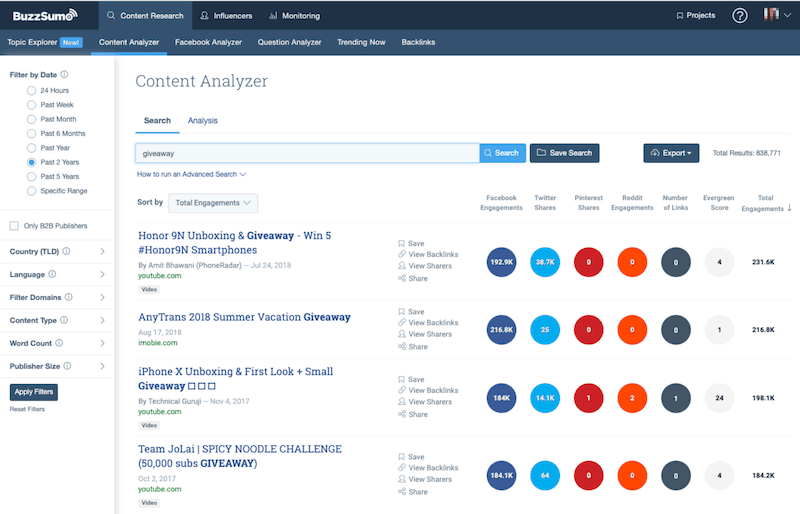
Task: Switch to the Facebook Analyzer tab
Action: (x=208, y=42)
